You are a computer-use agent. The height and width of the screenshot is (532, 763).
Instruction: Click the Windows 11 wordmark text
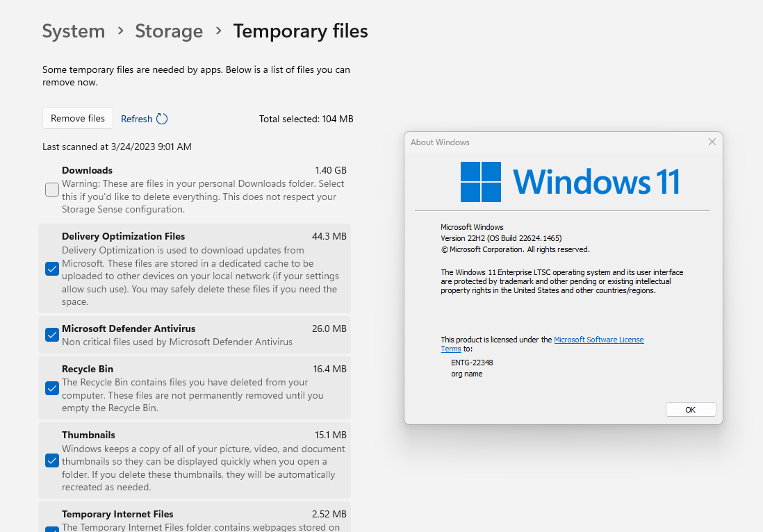pyautogui.click(x=596, y=182)
